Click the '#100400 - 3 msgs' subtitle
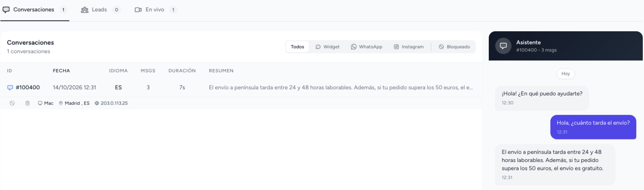Viewport: 644px width, 190px height. tap(536, 50)
